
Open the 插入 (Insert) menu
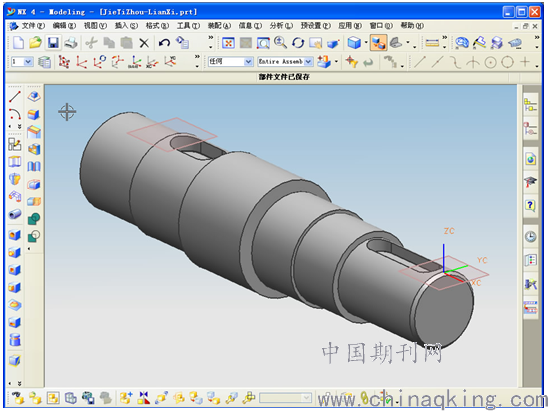[127, 26]
